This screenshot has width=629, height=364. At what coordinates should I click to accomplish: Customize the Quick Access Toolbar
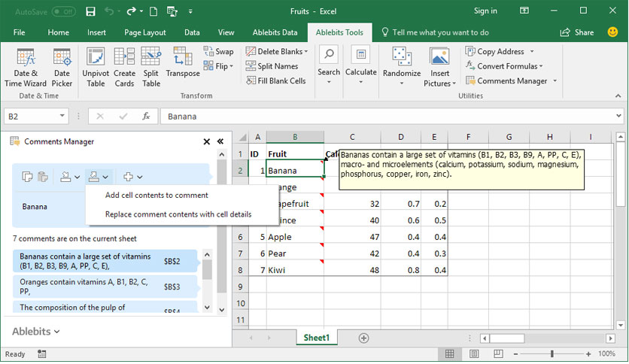coord(190,11)
